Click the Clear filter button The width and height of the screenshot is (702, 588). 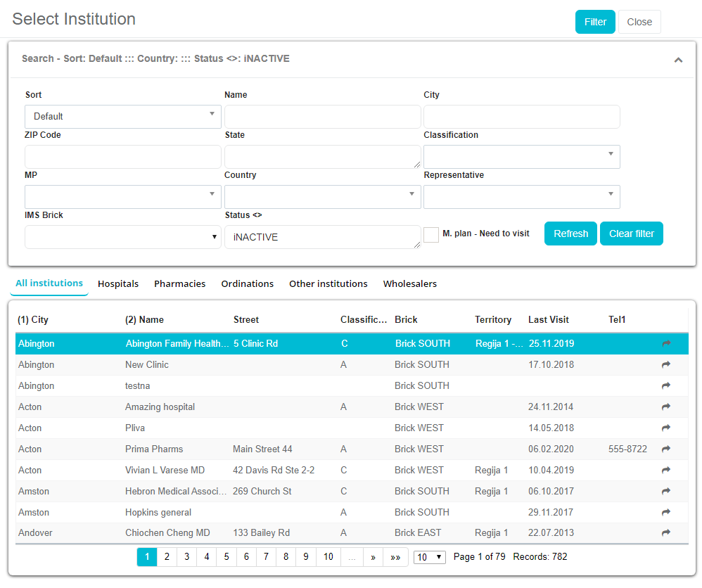[631, 234]
